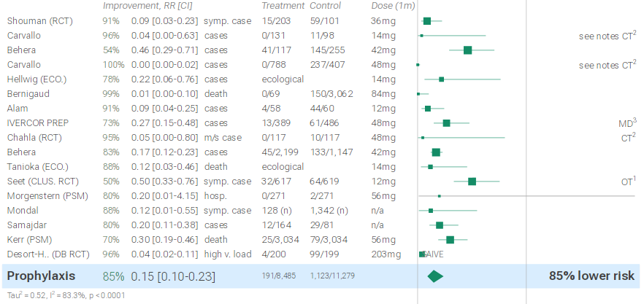Select the '0.01 [0.00-0.10]' value for Bernigaud
The height and width of the screenshot is (304, 644).
pyautogui.click(x=165, y=93)
